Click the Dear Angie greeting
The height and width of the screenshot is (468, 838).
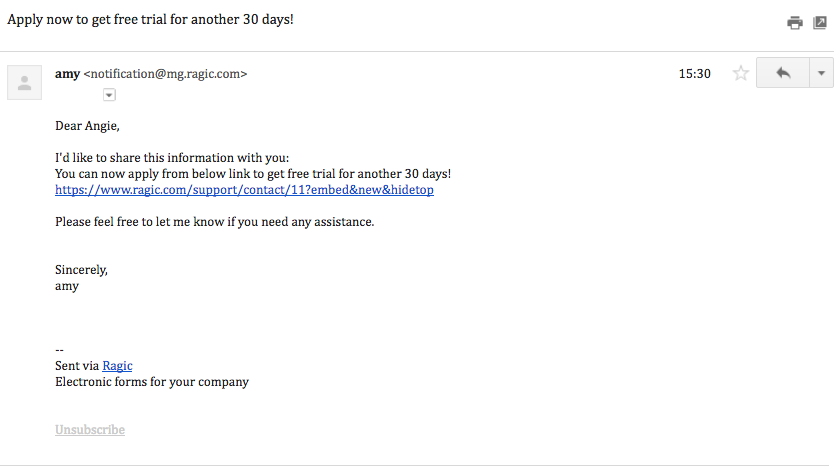[x=87, y=126]
